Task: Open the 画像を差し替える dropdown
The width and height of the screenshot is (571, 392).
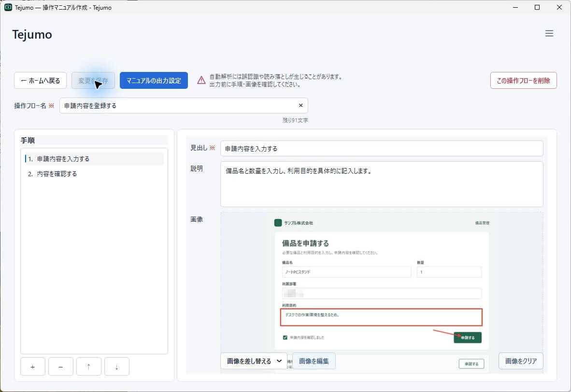Action: point(254,361)
